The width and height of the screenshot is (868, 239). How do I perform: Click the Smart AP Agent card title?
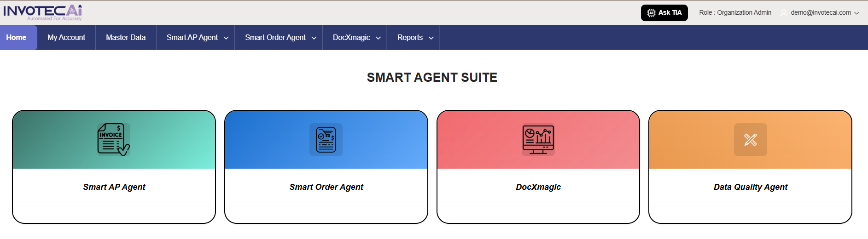(114, 187)
